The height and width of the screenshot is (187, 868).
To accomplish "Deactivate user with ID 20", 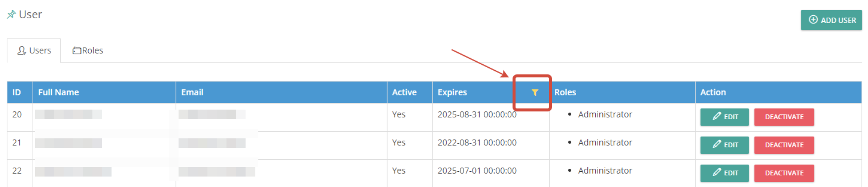I will tap(784, 117).
